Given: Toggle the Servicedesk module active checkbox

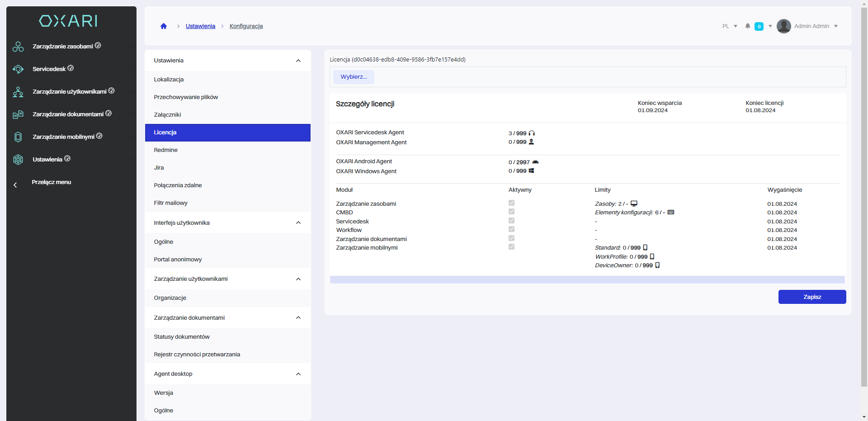Looking at the screenshot, I should click(x=511, y=221).
